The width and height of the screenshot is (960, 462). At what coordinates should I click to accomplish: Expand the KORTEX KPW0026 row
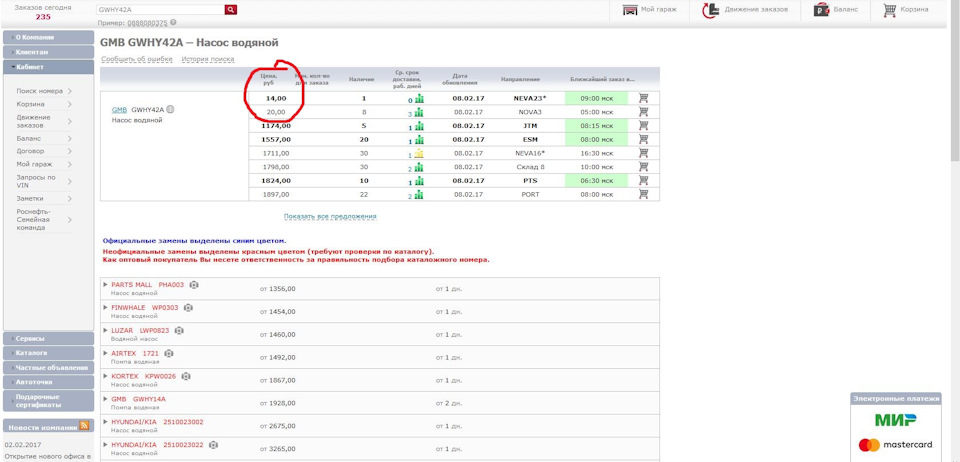tap(105, 376)
